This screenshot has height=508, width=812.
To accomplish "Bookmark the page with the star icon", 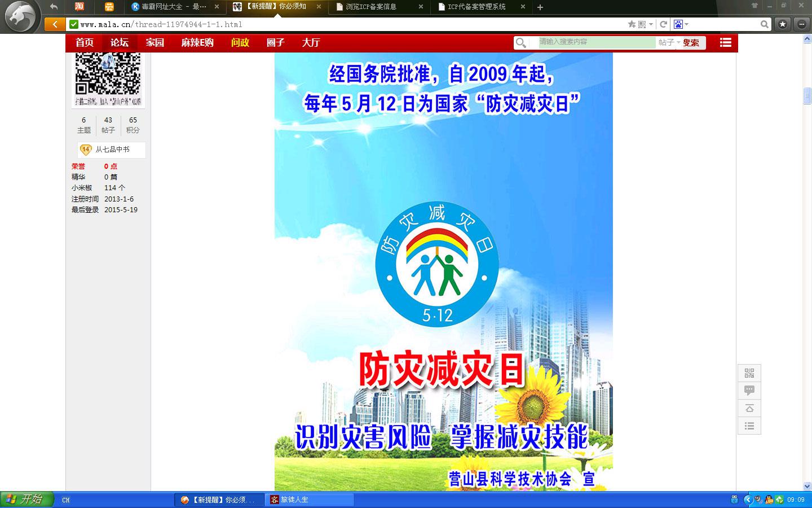I will coord(632,24).
